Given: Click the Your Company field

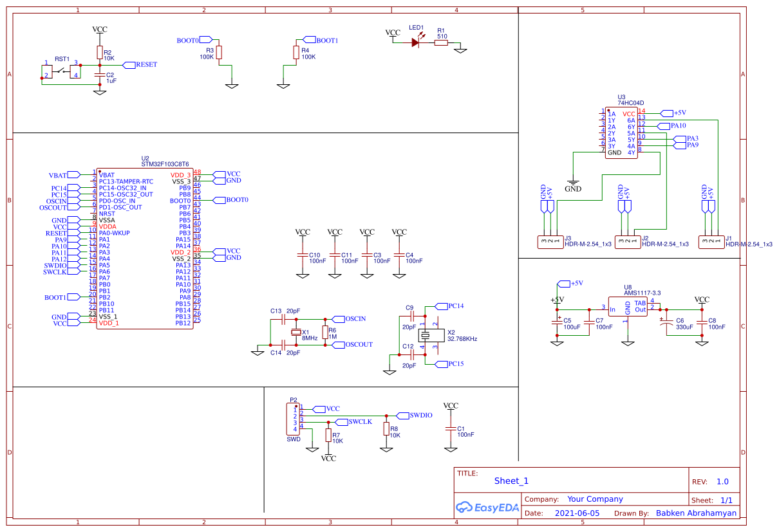Looking at the screenshot, I should (595, 499).
